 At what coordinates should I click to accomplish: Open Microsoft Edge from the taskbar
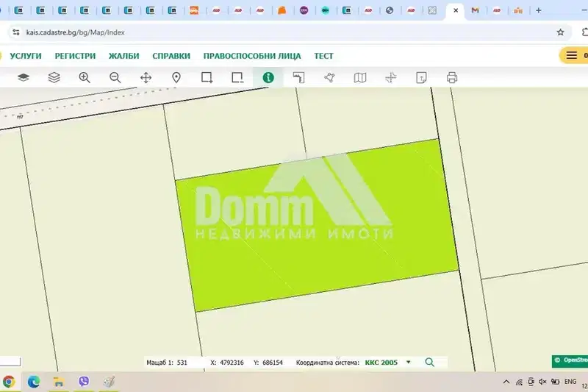click(x=34, y=382)
